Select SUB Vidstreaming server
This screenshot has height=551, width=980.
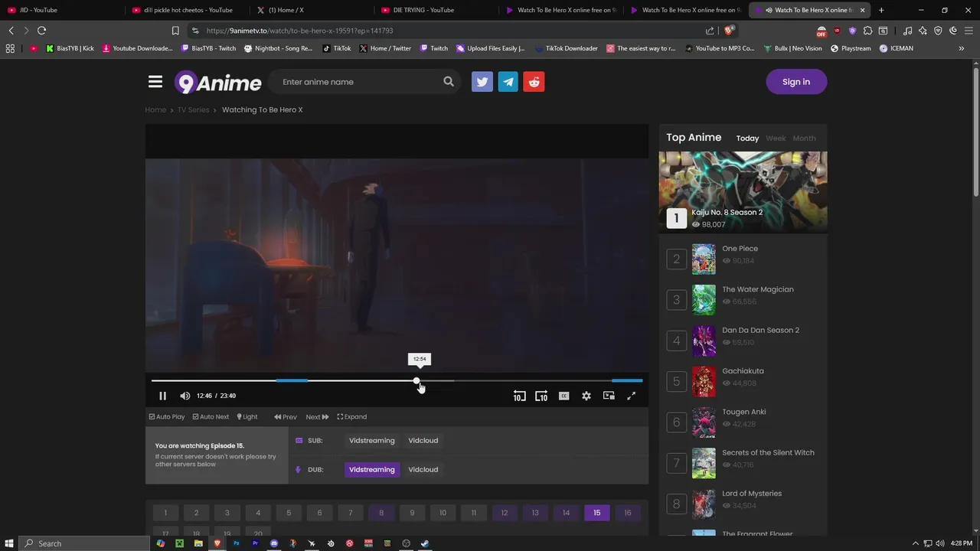(x=372, y=441)
